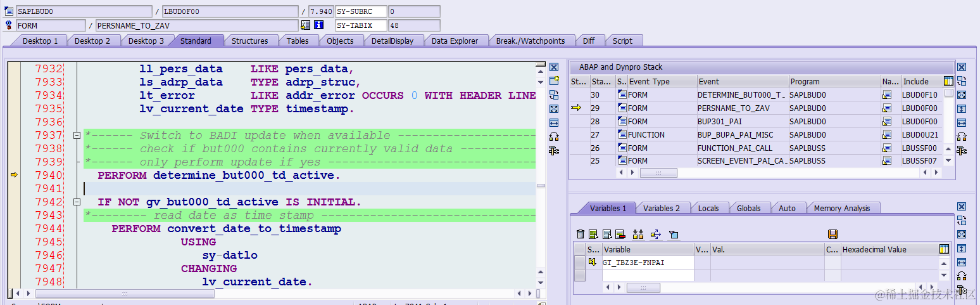This screenshot has width=980, height=305.
Task: Click the delete row red icon in Variables toolbar
Action: [x=620, y=235]
